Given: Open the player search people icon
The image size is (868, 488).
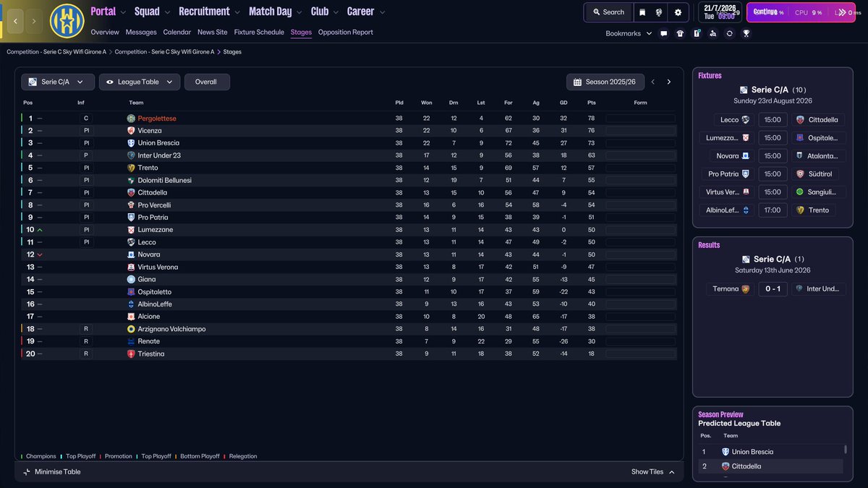Looking at the screenshot, I should [713, 33].
